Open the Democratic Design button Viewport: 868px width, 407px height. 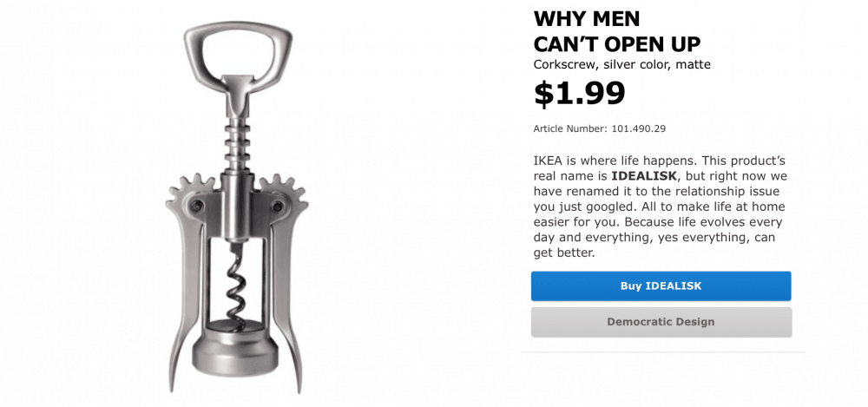click(x=661, y=322)
